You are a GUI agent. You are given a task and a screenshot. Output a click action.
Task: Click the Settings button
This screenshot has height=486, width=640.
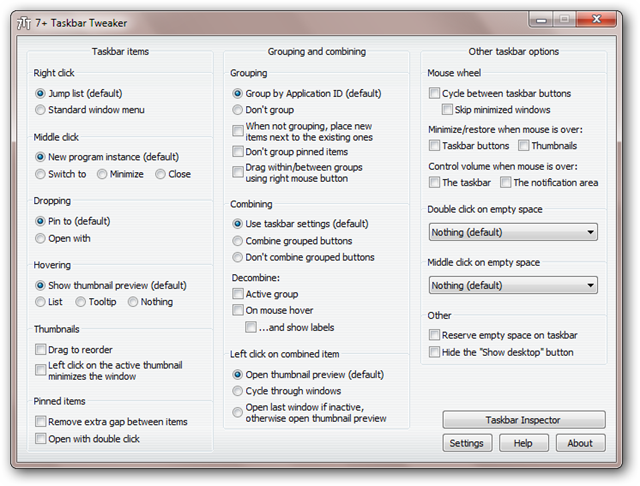coord(466,443)
